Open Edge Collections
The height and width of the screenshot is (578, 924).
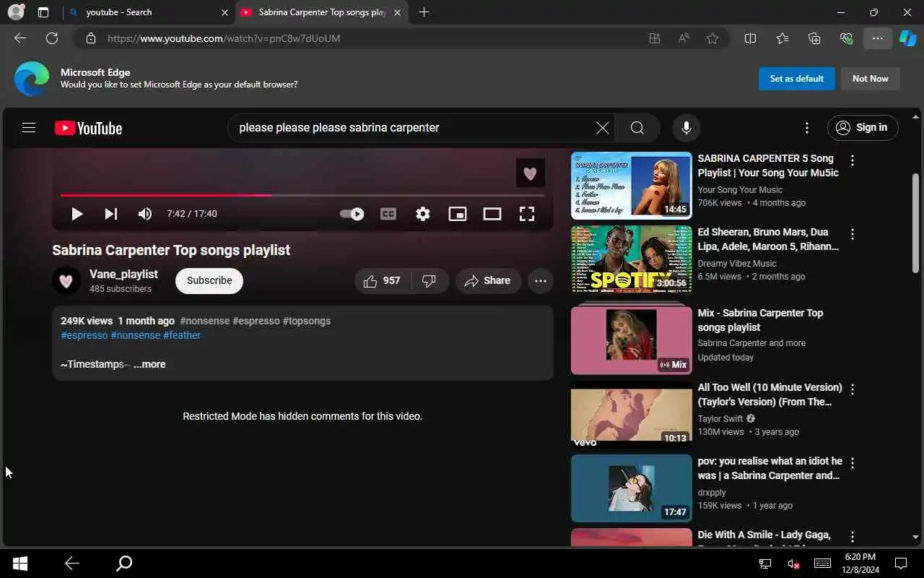click(x=814, y=38)
